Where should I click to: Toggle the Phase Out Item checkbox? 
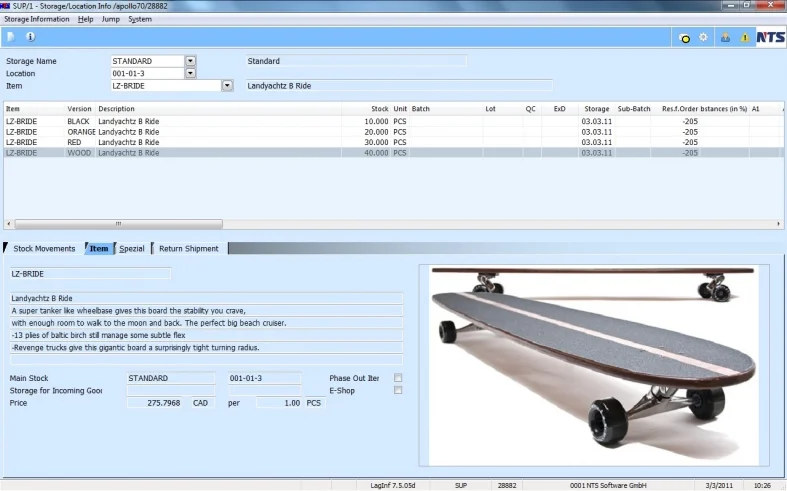pyautogui.click(x=398, y=378)
